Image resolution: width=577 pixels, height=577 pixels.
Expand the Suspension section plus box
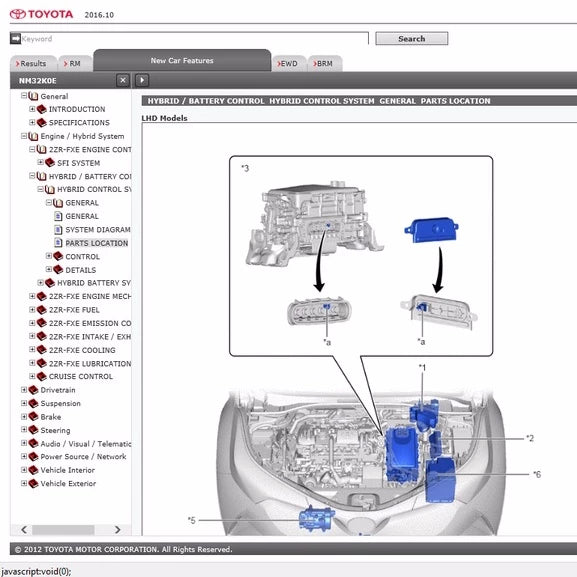click(24, 403)
